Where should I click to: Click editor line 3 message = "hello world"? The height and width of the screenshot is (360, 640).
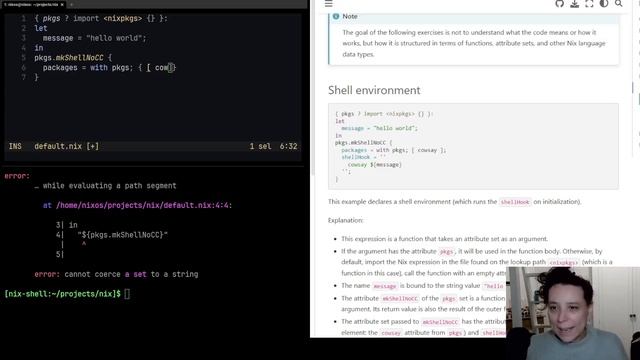(x=94, y=38)
